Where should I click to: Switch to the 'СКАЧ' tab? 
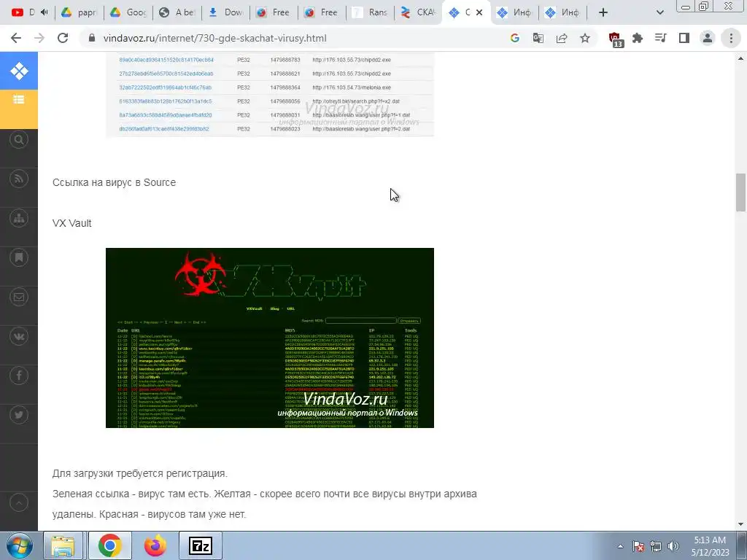[x=419, y=12]
